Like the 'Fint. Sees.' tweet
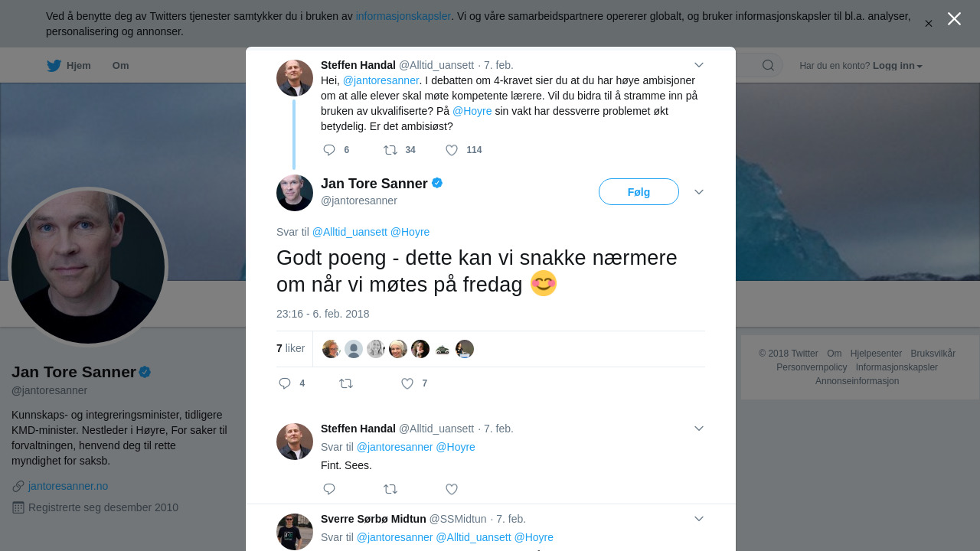This screenshot has width=980, height=551. click(452, 489)
